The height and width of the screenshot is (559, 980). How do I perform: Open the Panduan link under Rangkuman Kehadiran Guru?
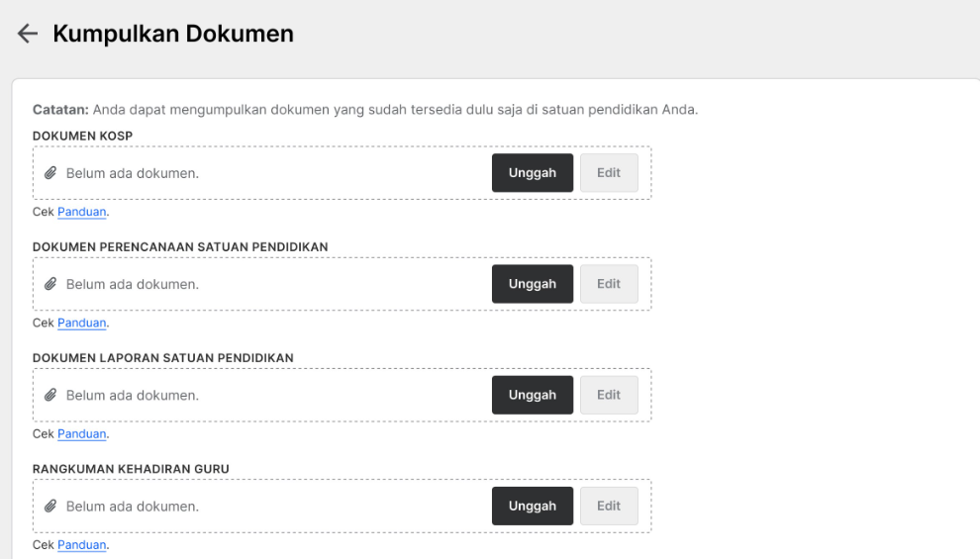[x=82, y=544]
